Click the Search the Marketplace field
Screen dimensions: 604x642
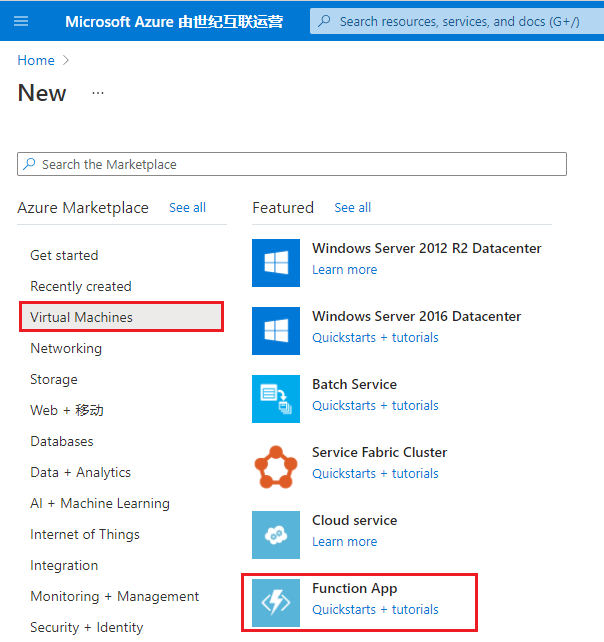point(292,164)
